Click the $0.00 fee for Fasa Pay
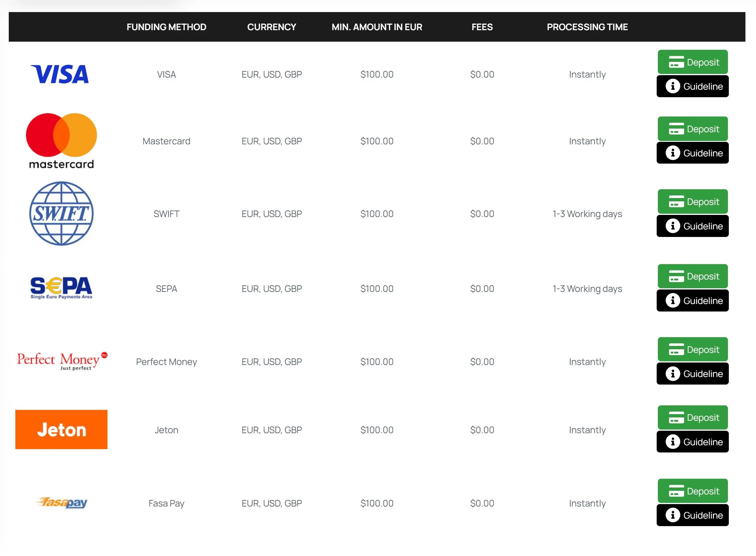756x556 pixels. [482, 503]
